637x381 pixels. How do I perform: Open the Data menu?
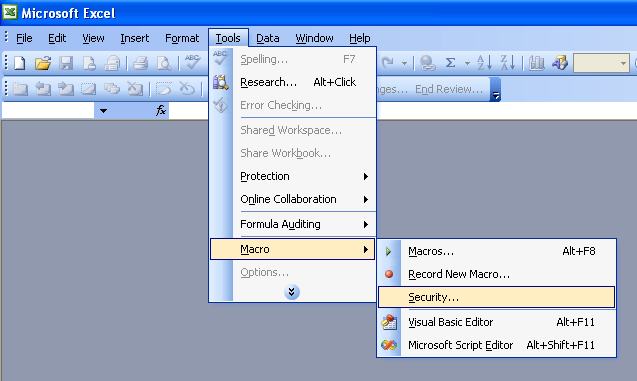tap(267, 38)
